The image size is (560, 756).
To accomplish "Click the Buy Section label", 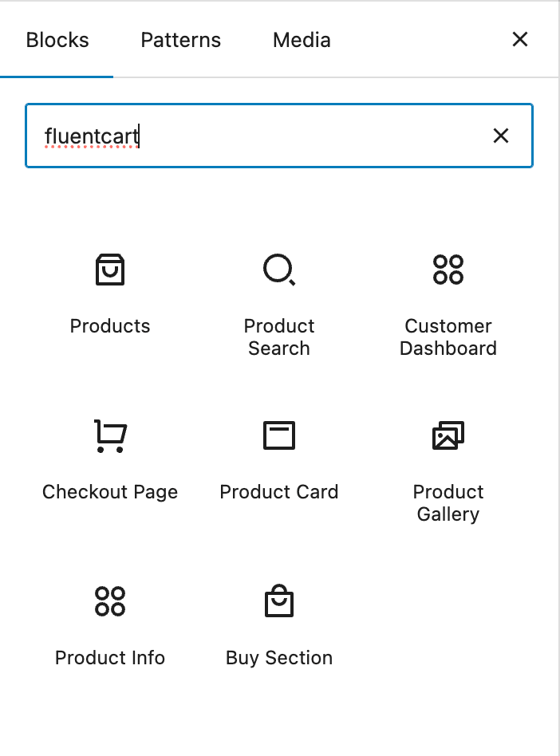I will (278, 658).
